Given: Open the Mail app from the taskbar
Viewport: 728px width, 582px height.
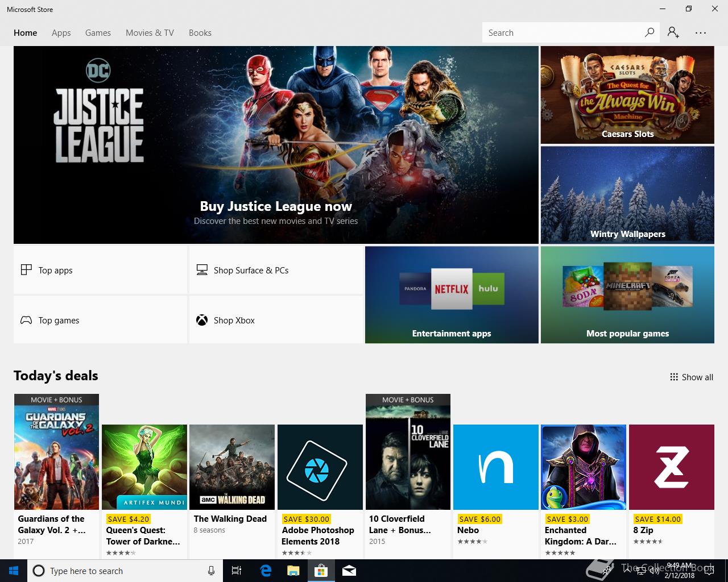Looking at the screenshot, I should point(349,571).
